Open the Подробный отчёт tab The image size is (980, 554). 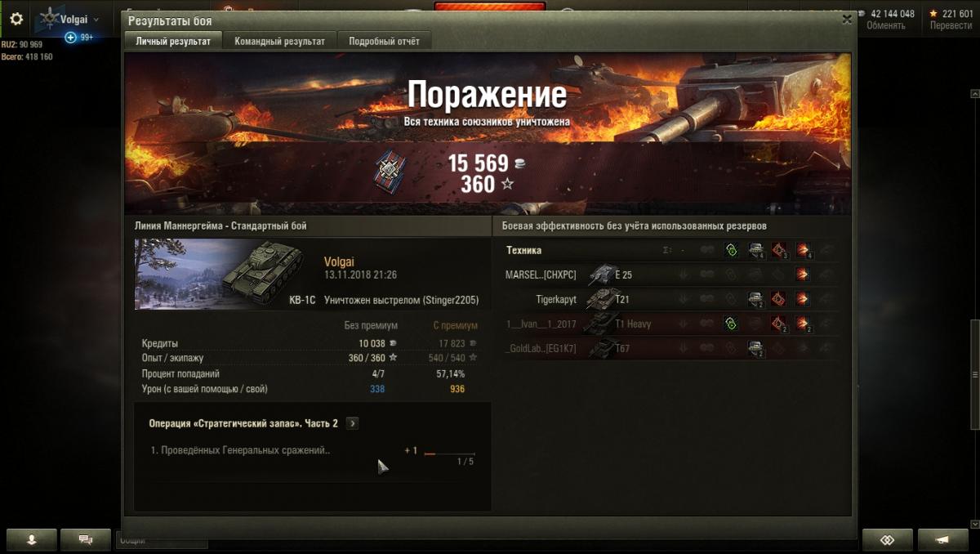pyautogui.click(x=383, y=41)
